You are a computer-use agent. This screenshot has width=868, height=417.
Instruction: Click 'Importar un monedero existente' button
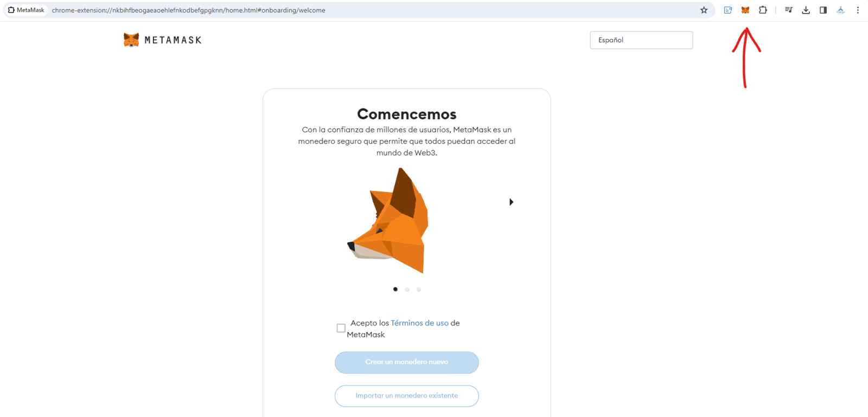point(407,396)
